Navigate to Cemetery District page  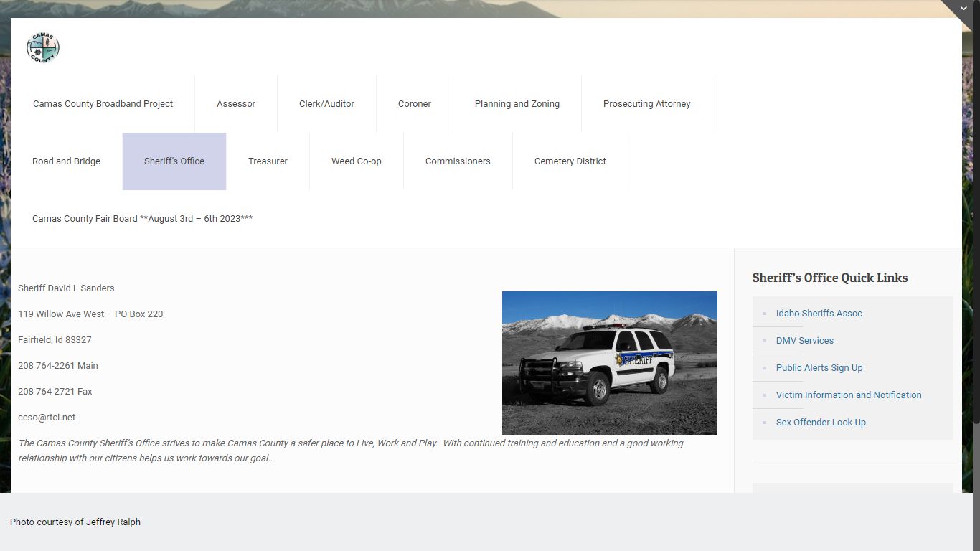(570, 161)
